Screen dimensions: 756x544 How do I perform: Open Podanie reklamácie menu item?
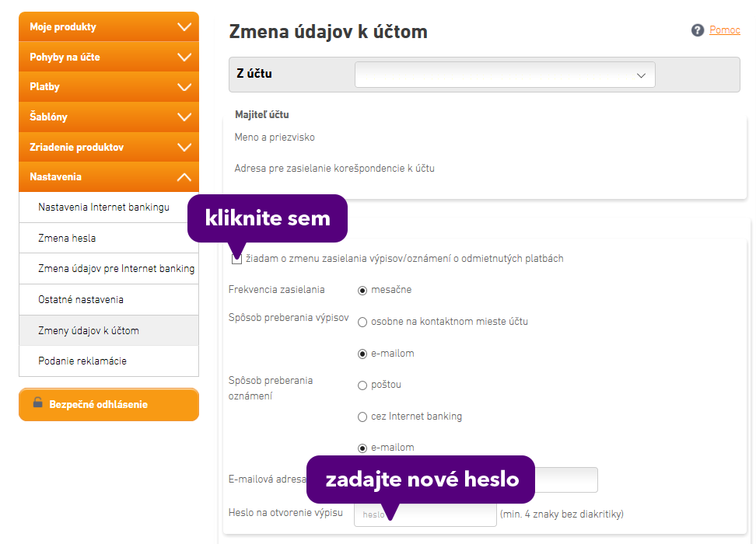pos(82,361)
